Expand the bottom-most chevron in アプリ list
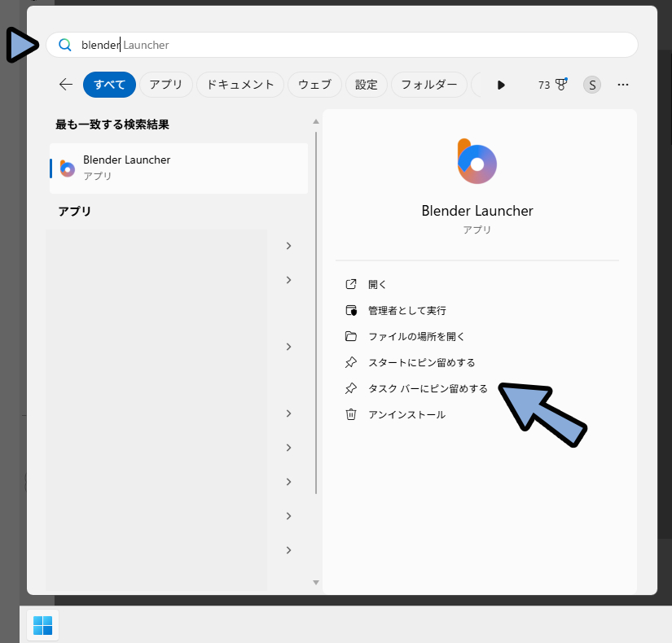 288,550
